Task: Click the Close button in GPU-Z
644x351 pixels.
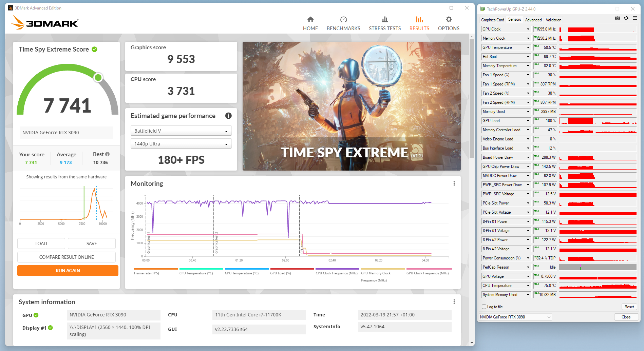Action: (626, 317)
